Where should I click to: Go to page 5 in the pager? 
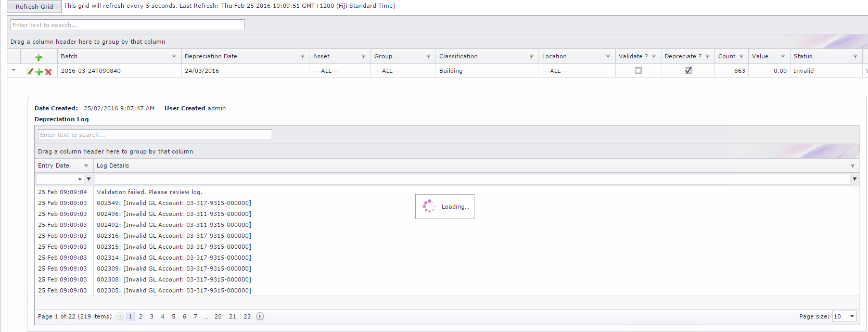[173, 316]
